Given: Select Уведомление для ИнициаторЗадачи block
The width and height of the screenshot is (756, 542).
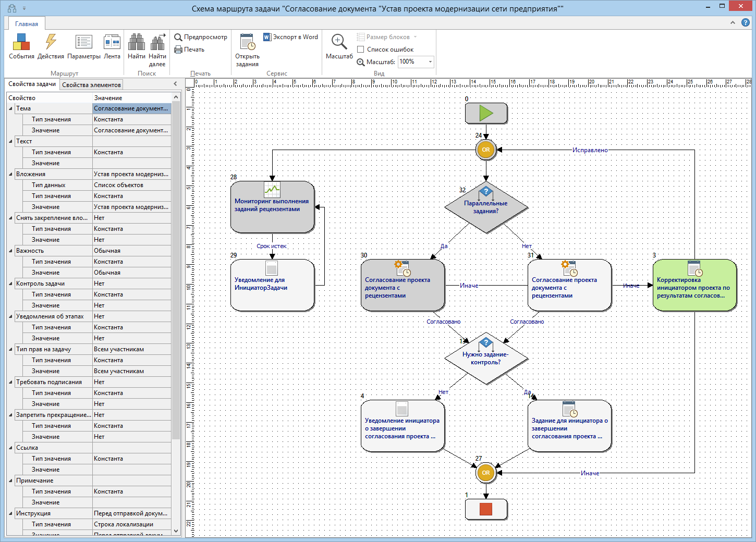Looking at the screenshot, I should [272, 285].
